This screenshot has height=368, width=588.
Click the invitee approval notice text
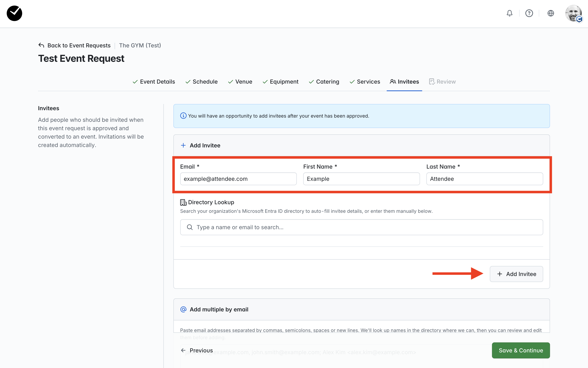tap(279, 116)
